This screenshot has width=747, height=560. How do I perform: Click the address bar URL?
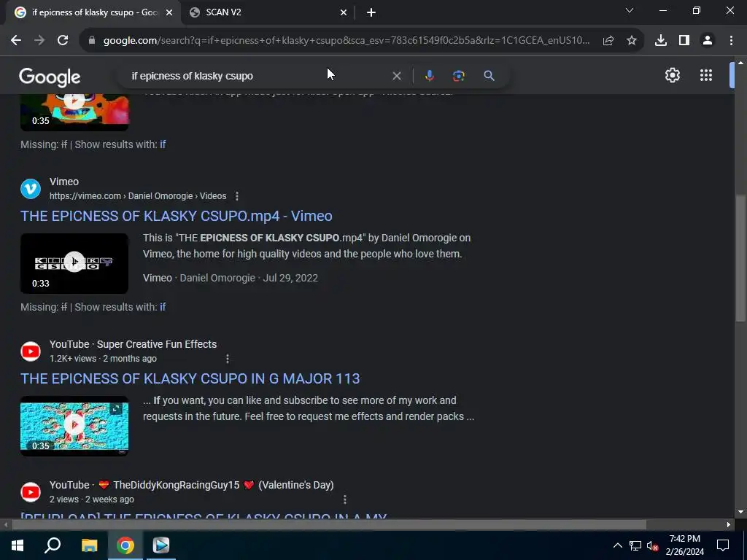(x=347, y=41)
